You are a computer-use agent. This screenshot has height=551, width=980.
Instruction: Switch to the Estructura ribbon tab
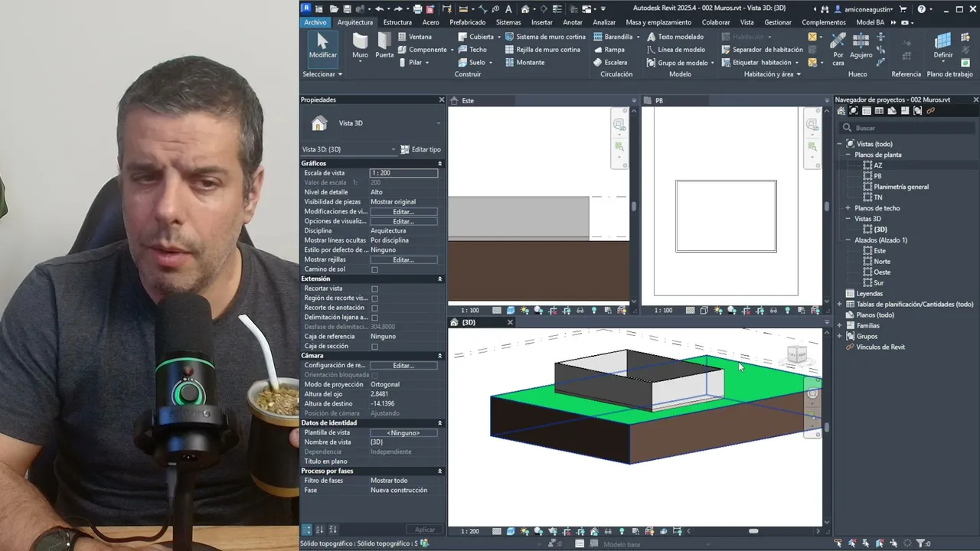[397, 22]
